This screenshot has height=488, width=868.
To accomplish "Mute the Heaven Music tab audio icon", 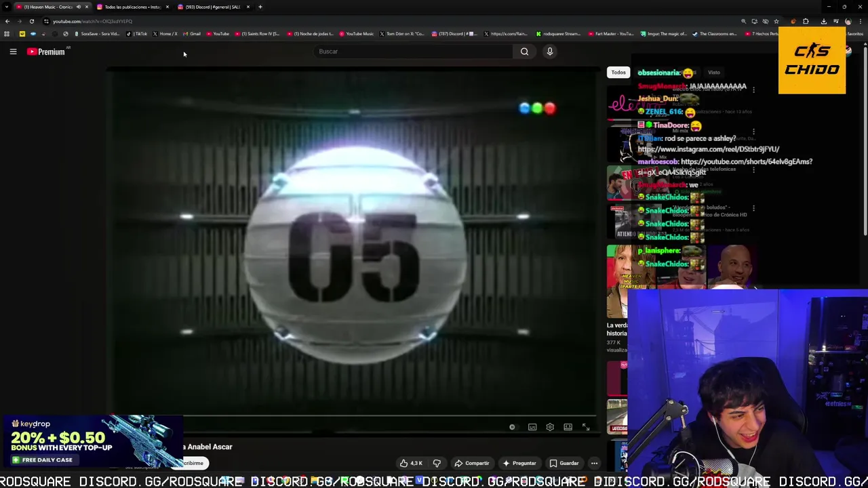I will coord(79,7).
